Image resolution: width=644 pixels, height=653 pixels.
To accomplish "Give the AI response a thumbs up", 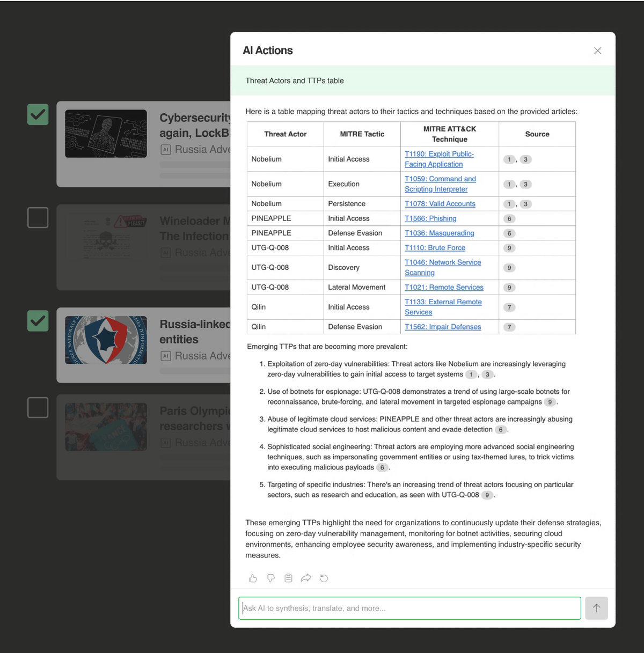I will pyautogui.click(x=253, y=578).
